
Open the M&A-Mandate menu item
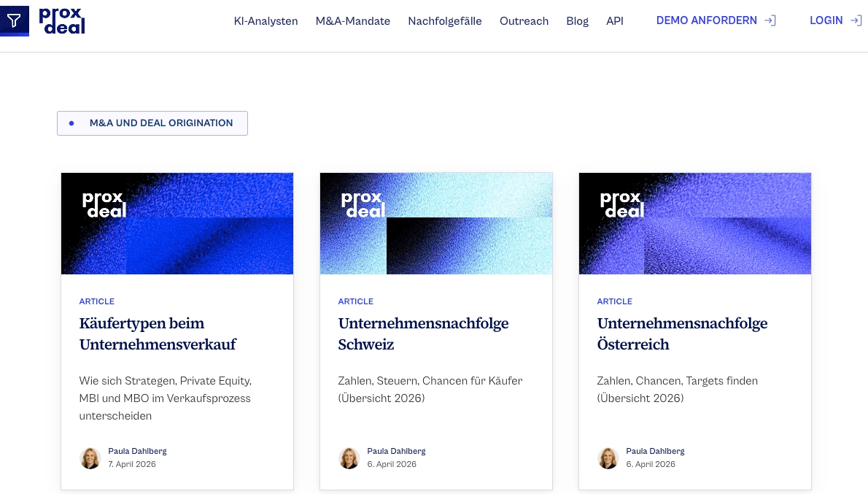352,21
